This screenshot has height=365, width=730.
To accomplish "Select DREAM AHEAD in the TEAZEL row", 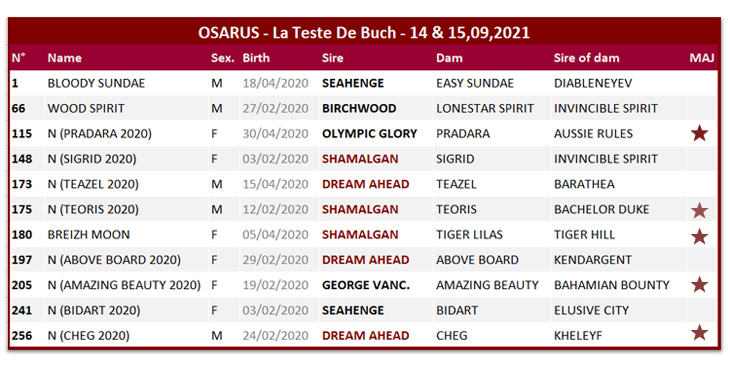I will (365, 184).
